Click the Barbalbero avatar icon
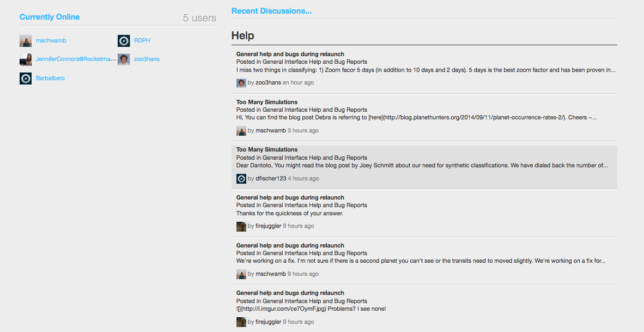 [25, 78]
